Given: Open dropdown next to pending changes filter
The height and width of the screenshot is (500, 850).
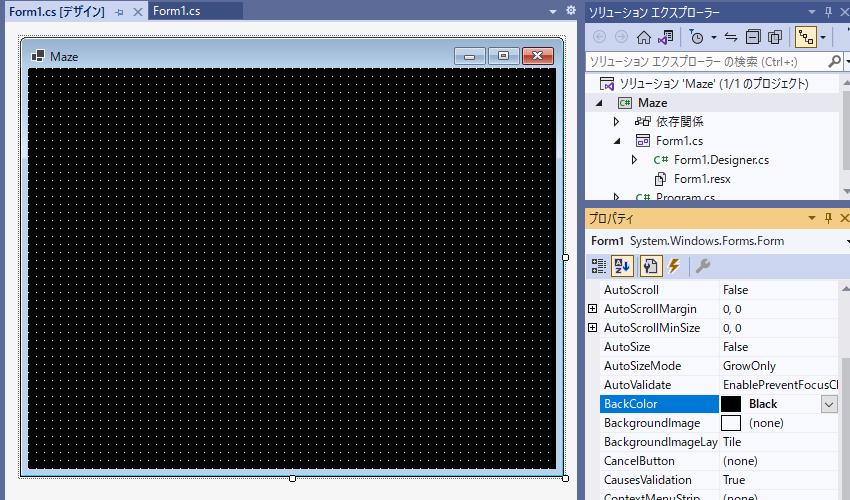Looking at the screenshot, I should (x=714, y=37).
